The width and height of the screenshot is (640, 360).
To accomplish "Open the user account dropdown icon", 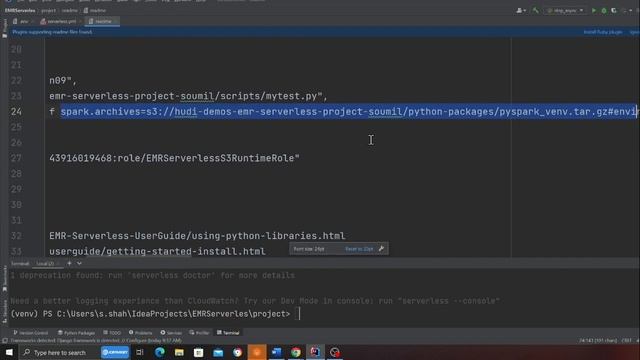I will [x=521, y=11].
